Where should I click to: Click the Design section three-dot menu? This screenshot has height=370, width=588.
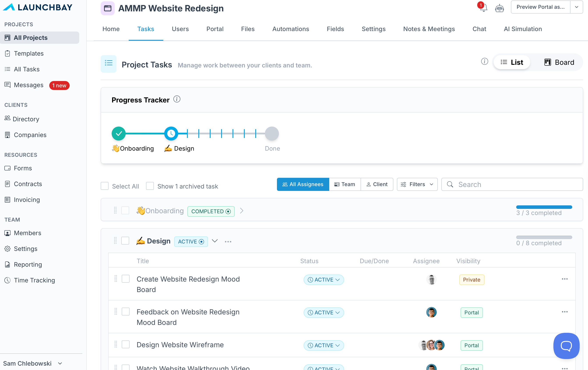click(228, 241)
